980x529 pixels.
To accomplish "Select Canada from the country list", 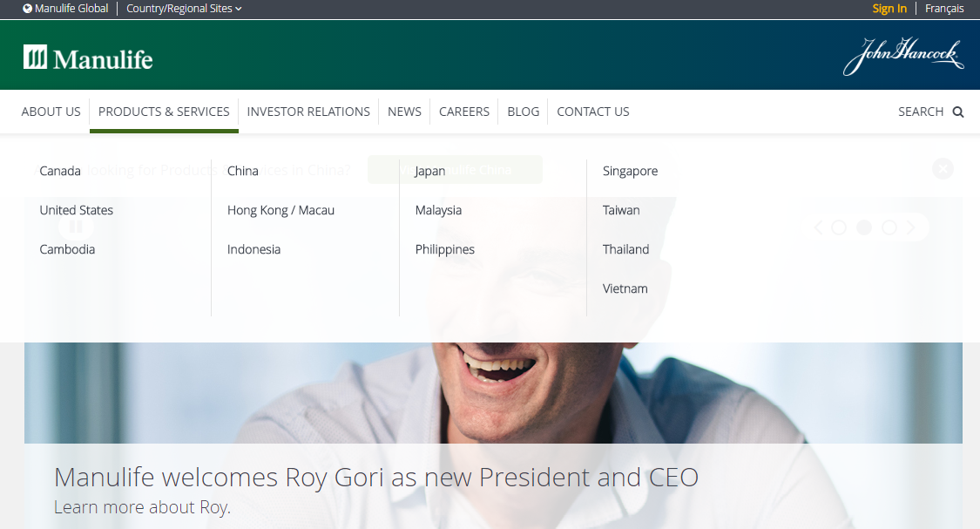I will click(x=60, y=172).
